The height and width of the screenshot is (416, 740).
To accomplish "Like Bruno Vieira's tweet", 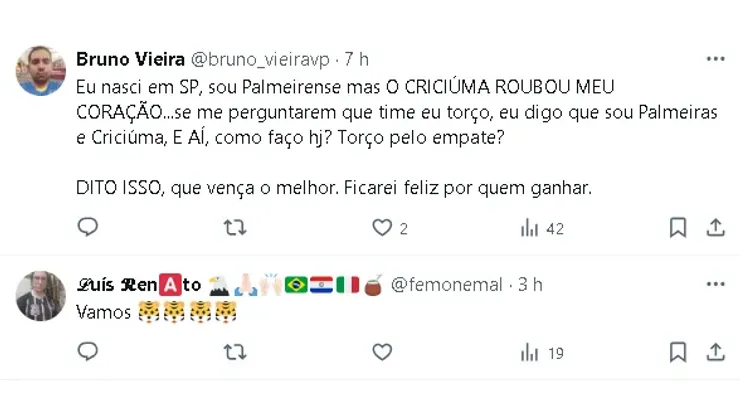I will 382,228.
